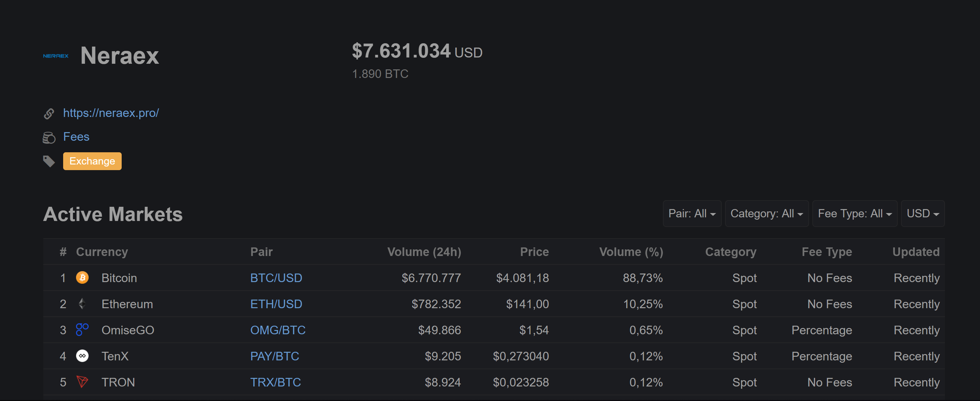This screenshot has width=980, height=401.
Task: Click the coins icon next to Fees
Action: pos(49,138)
